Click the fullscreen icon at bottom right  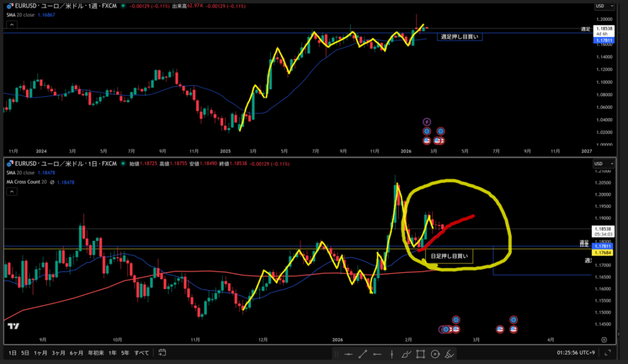tap(608, 353)
